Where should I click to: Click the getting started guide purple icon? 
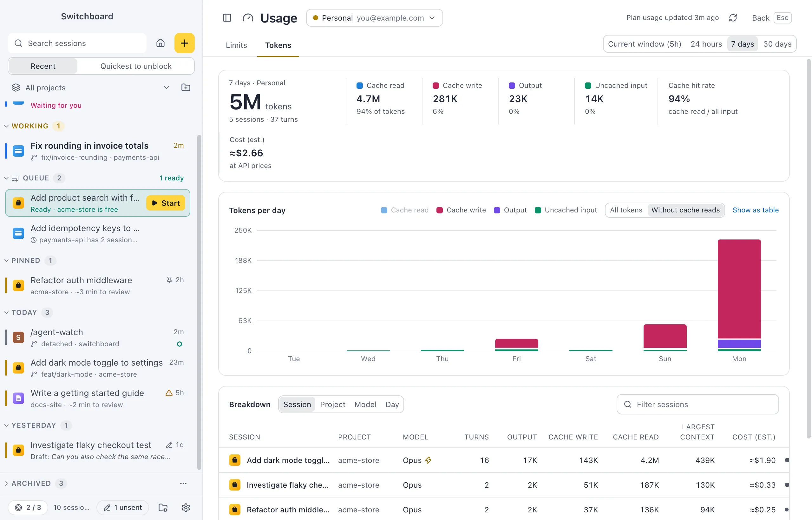18,398
